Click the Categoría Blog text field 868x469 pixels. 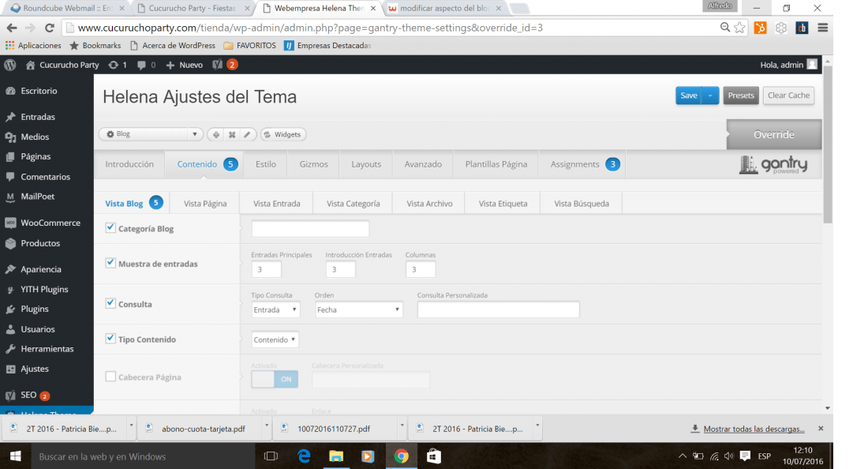(x=310, y=229)
